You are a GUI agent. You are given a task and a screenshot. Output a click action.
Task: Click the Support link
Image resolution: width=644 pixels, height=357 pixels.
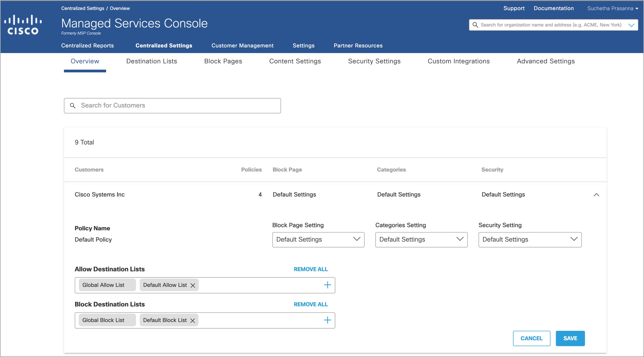[514, 8]
